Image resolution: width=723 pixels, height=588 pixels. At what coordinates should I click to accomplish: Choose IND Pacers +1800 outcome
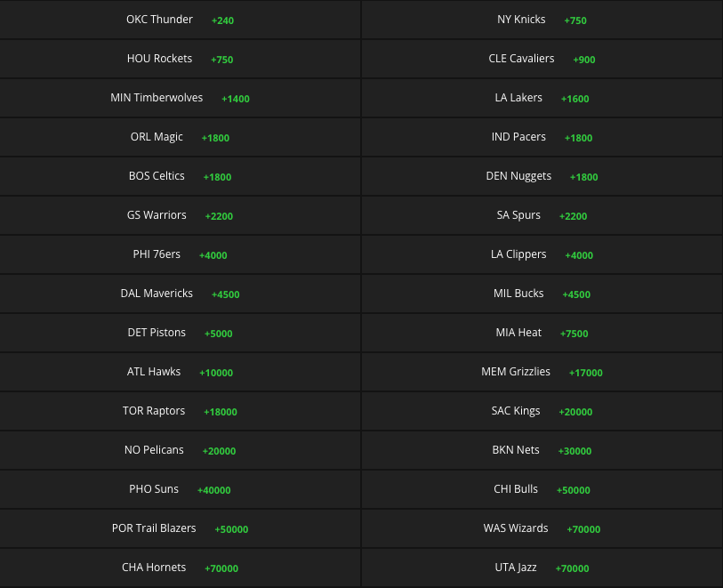(x=542, y=137)
